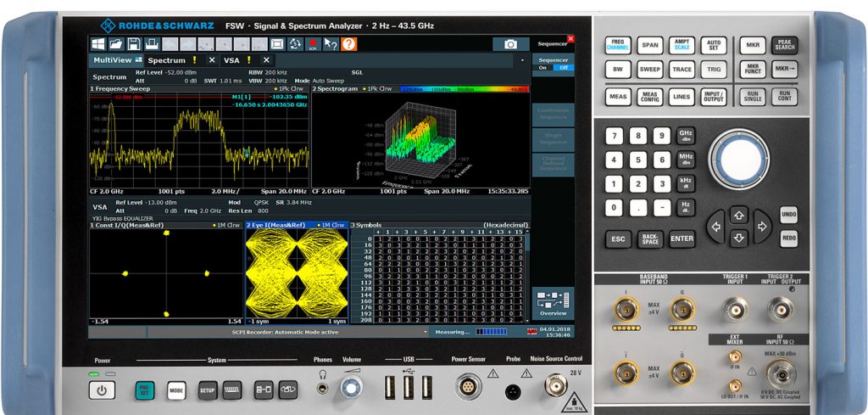The height and width of the screenshot is (415, 868).
Task: Click the open folder icon in toolbar
Action: 115,44
